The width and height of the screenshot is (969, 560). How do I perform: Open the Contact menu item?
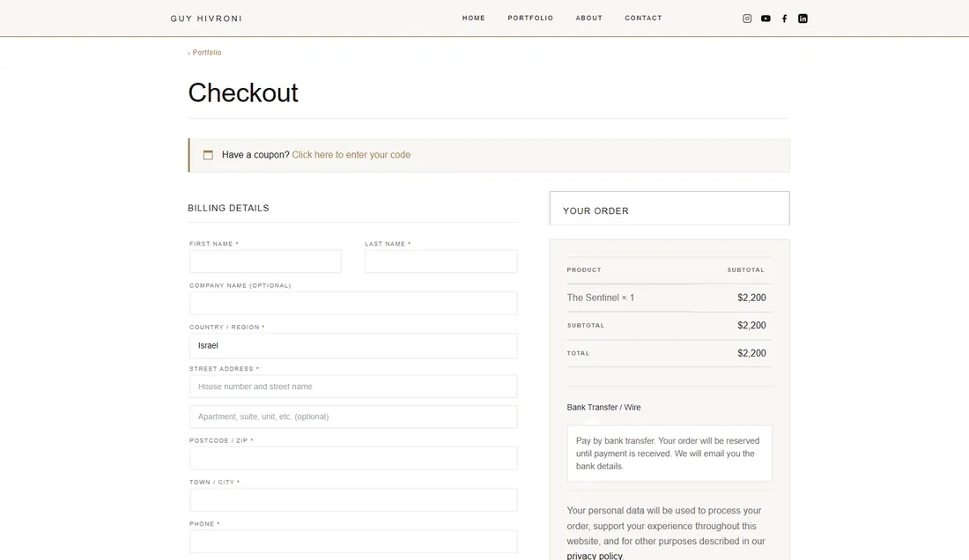click(x=643, y=18)
